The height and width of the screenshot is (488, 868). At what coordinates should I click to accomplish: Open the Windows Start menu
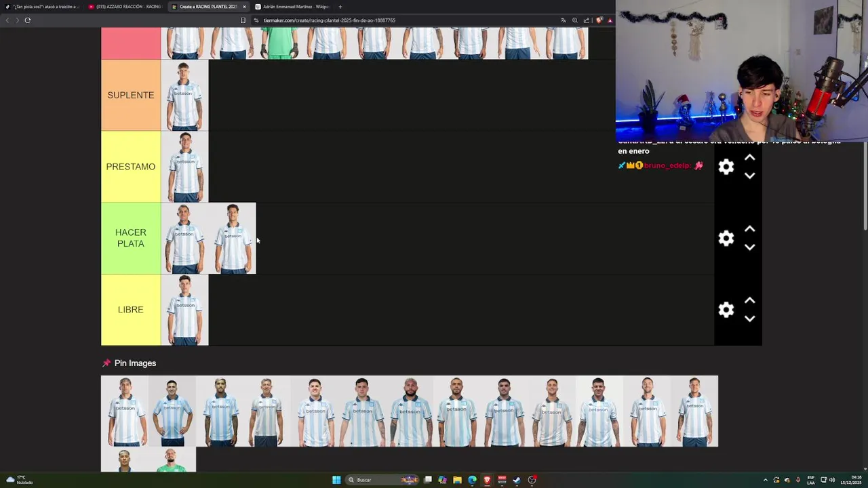(x=336, y=480)
